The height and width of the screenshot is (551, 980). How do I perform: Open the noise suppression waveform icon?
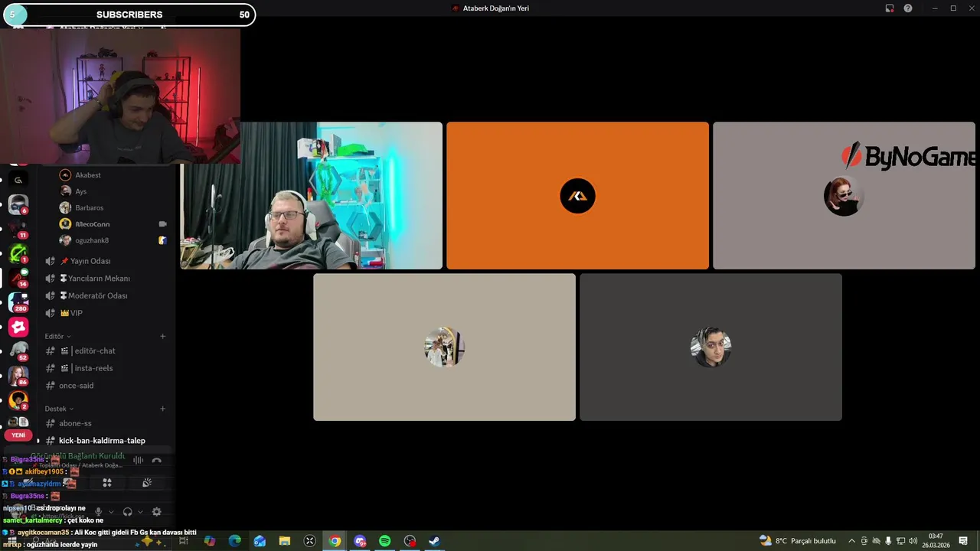(139, 461)
